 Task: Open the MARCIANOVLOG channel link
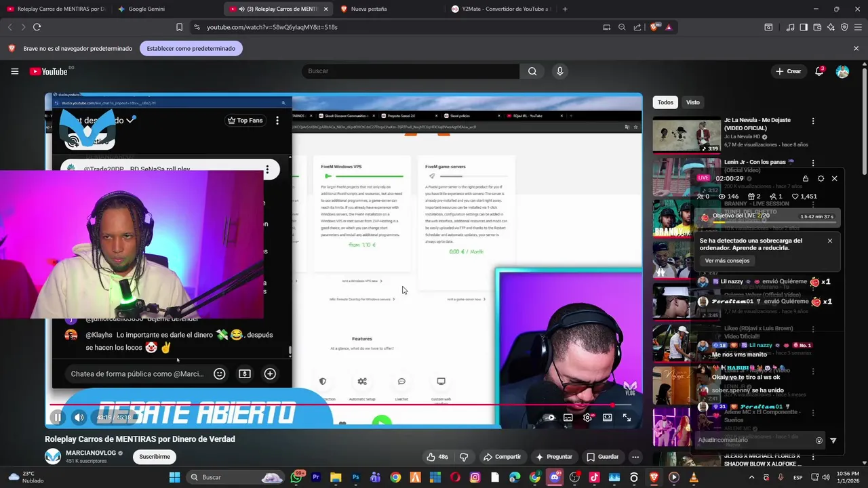pos(91,453)
